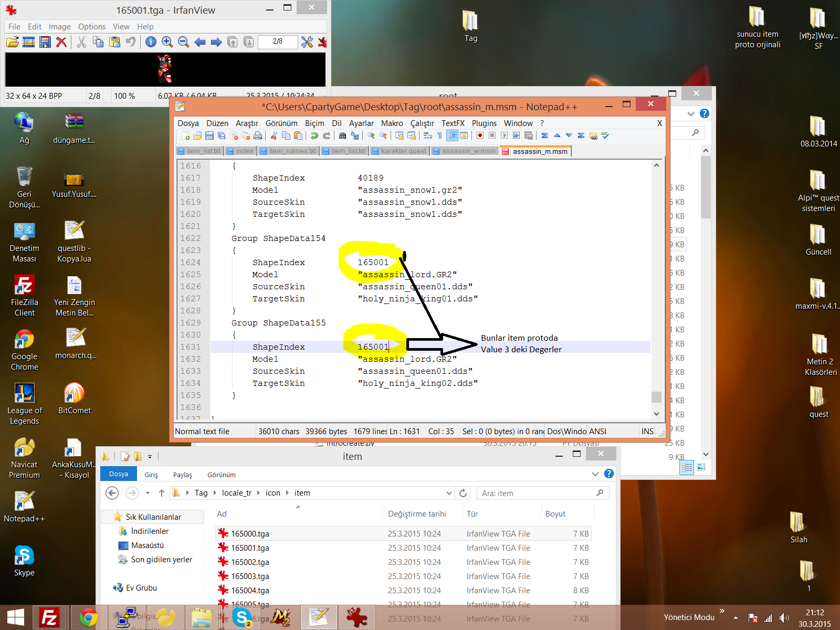Viewport: 840px width, 630px height.
Task: Click Print icon in Notepad++ toolbar
Action: [x=257, y=135]
